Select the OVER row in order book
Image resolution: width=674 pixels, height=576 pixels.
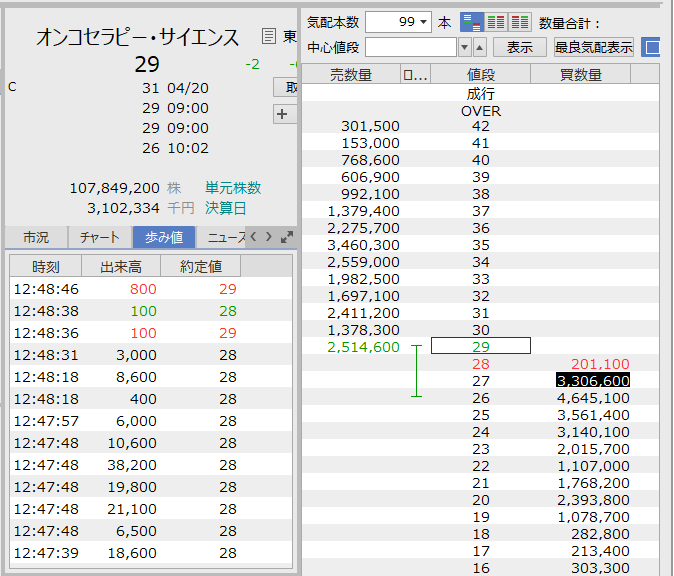(x=481, y=111)
